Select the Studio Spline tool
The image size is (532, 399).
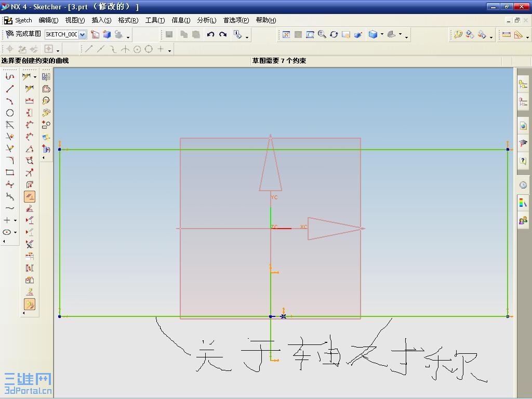pyautogui.click(x=10, y=184)
